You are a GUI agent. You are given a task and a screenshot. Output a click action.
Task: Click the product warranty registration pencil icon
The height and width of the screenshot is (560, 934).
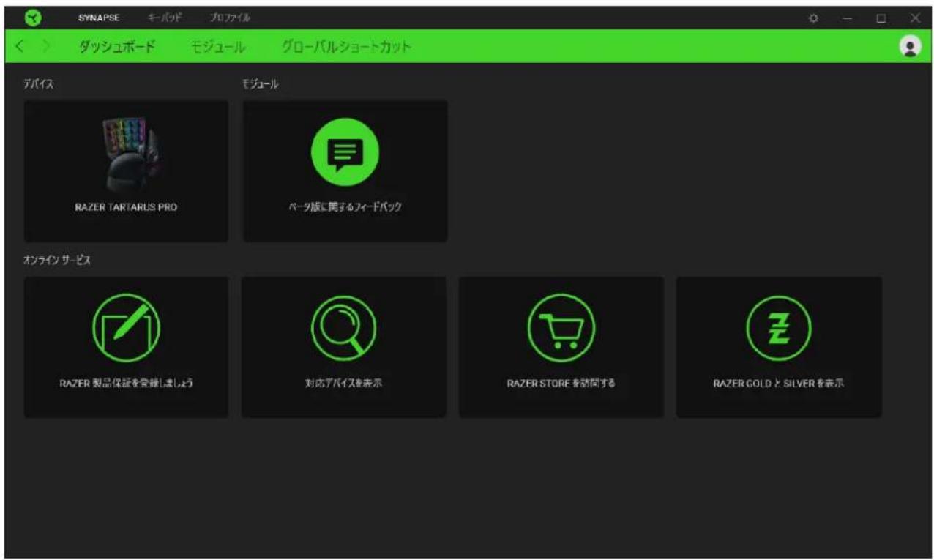[x=126, y=326]
